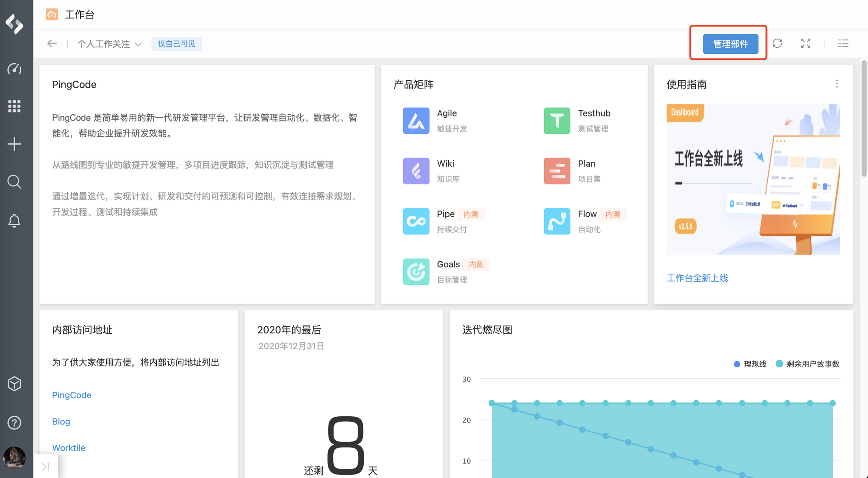The width and height of the screenshot is (868, 478).
Task: Click the 2020年的最后 card title
Action: tap(289, 330)
